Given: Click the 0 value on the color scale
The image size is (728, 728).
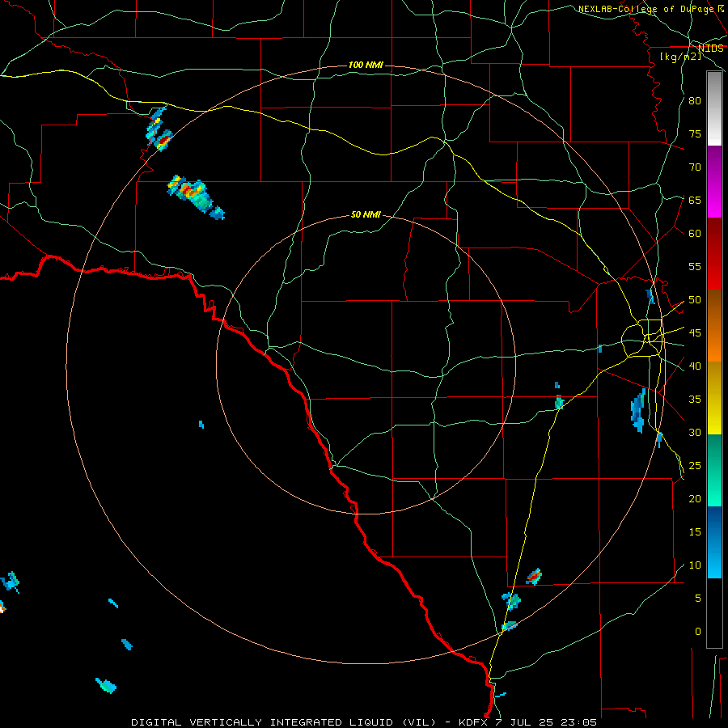Looking at the screenshot, I should [x=698, y=632].
